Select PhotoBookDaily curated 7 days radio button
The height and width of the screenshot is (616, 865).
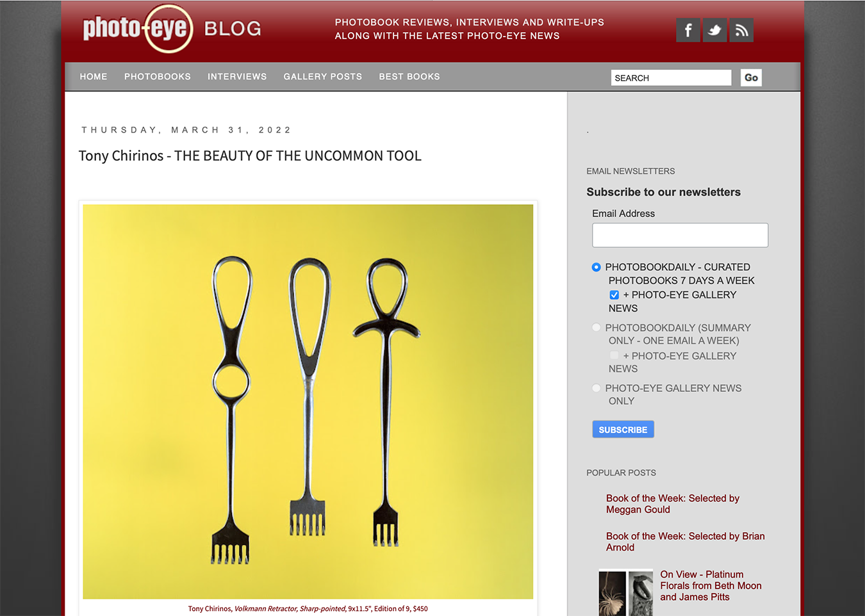pos(597,267)
